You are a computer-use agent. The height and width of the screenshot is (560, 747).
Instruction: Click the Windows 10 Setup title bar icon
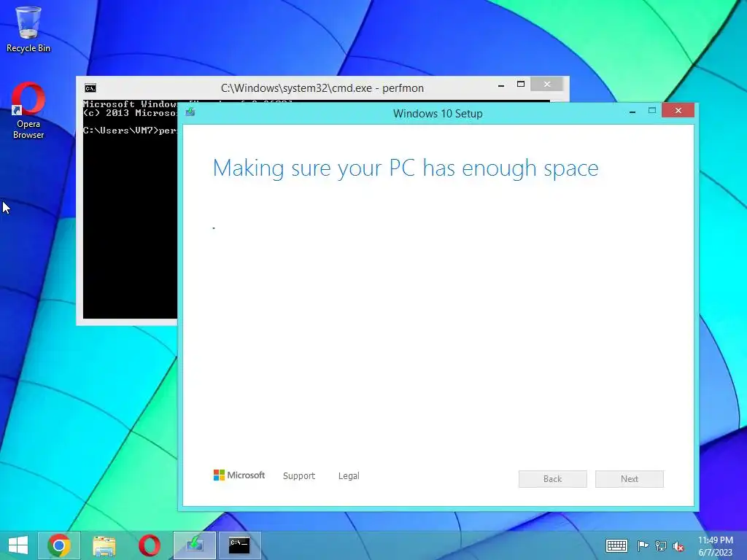tap(190, 112)
